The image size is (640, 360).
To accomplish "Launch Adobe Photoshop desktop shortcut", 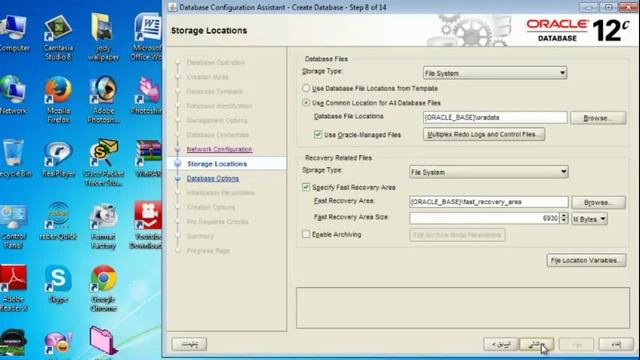I will [x=103, y=99].
